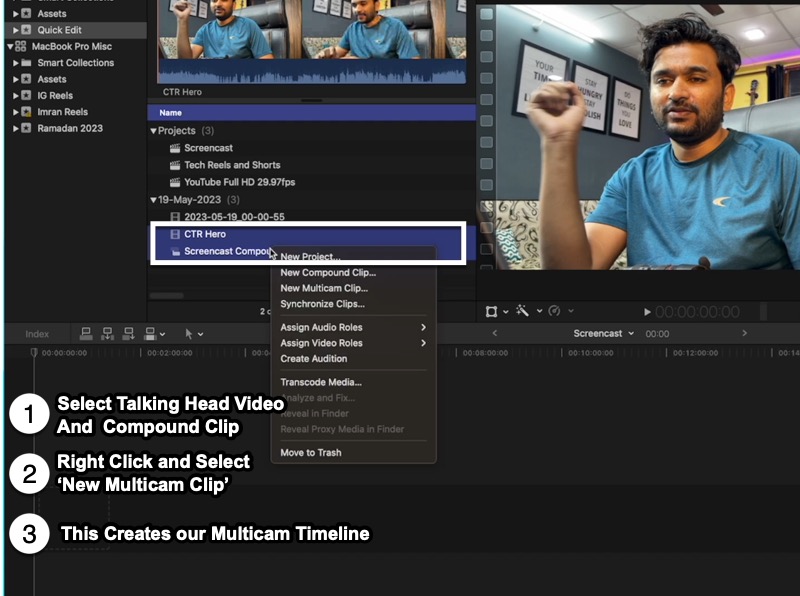Click the Retime speedometer icon

[555, 311]
